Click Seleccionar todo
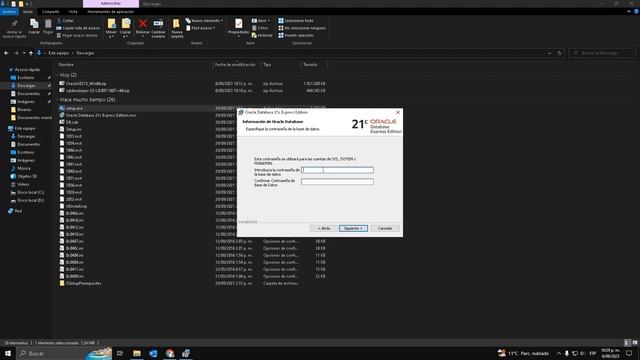Viewport: 640px width, 360px height. (x=296, y=20)
